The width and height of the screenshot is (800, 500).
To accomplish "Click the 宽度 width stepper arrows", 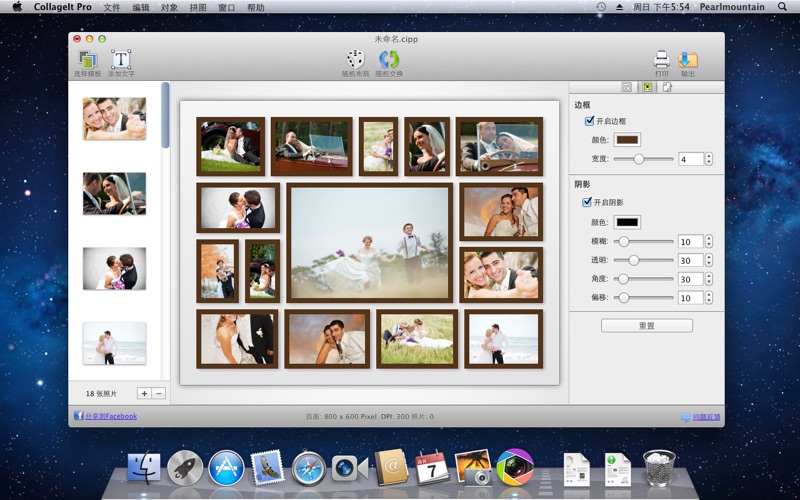I will pyautogui.click(x=709, y=159).
